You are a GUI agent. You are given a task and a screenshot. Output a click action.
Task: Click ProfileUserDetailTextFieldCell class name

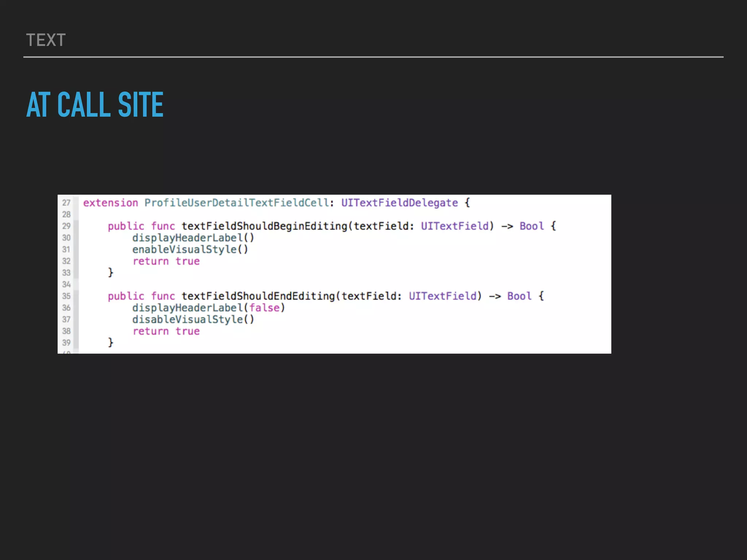[237, 203]
